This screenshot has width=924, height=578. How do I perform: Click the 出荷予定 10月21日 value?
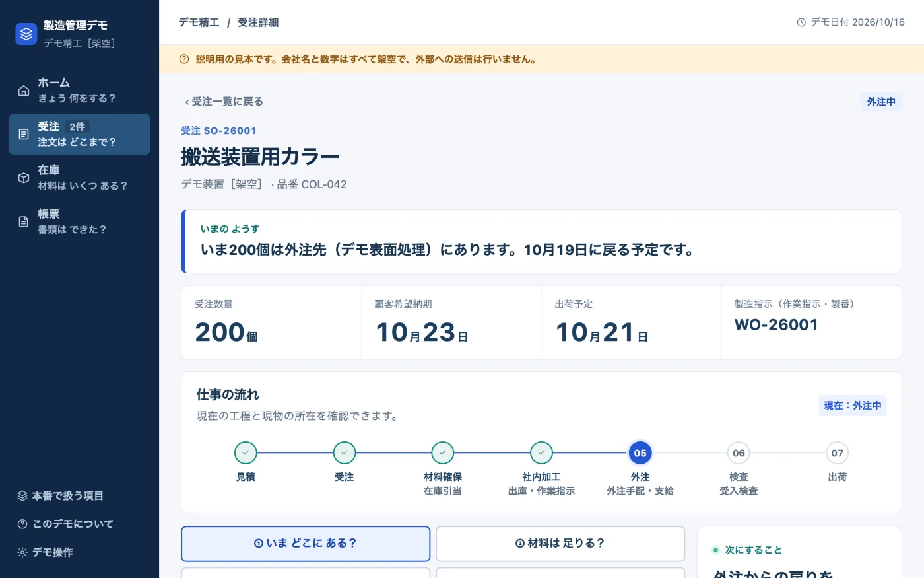click(x=602, y=332)
